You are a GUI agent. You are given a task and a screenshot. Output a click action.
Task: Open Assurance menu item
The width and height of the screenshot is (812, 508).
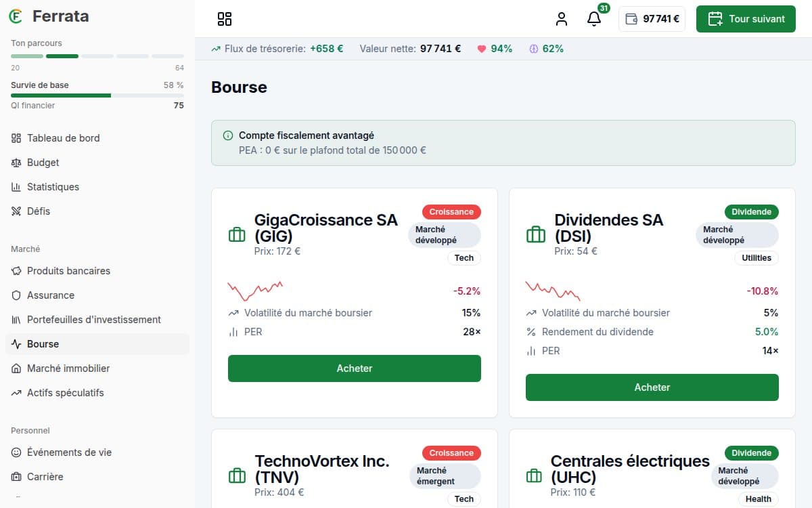tap(97, 295)
